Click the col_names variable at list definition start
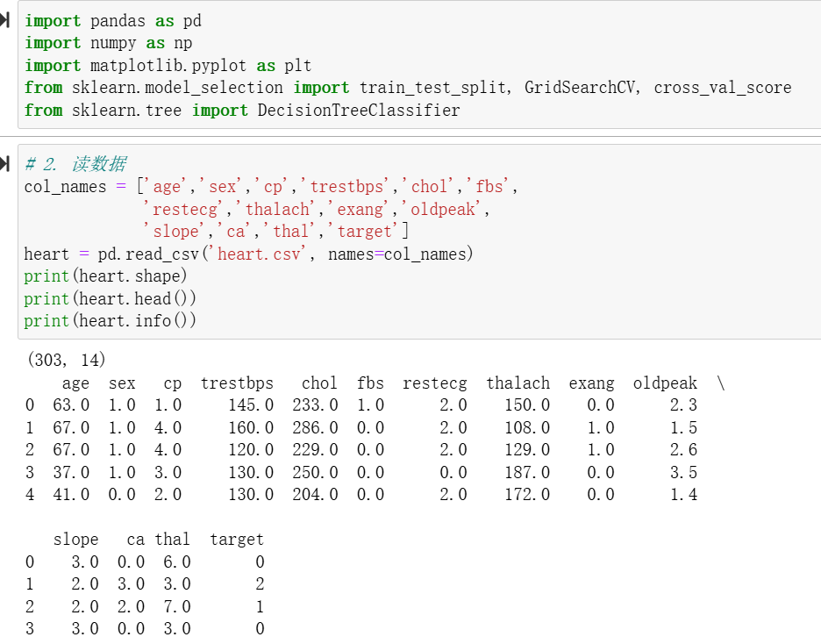Image resolution: width=821 pixels, height=644 pixels. point(65,187)
